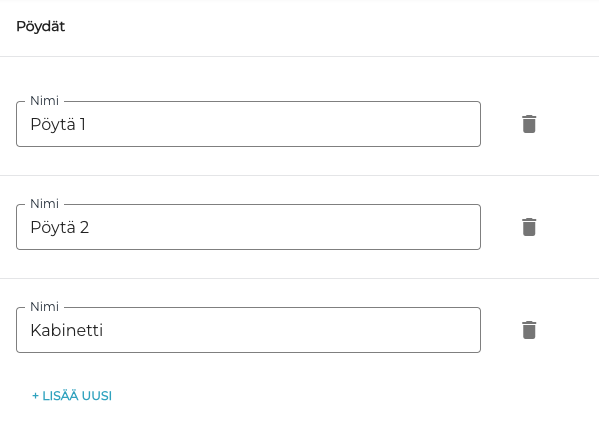Add a new table with Lisää uusi

click(x=72, y=396)
